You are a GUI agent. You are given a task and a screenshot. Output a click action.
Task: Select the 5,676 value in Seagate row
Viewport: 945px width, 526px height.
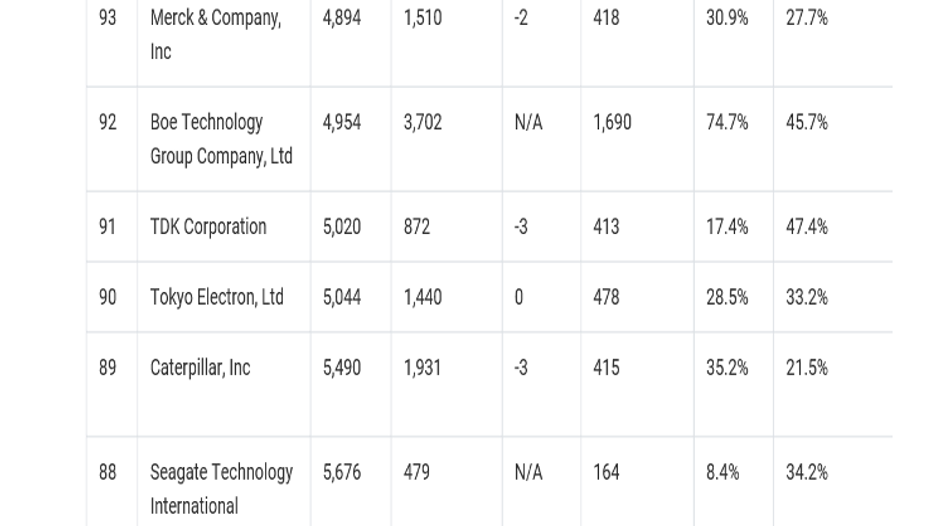point(342,472)
